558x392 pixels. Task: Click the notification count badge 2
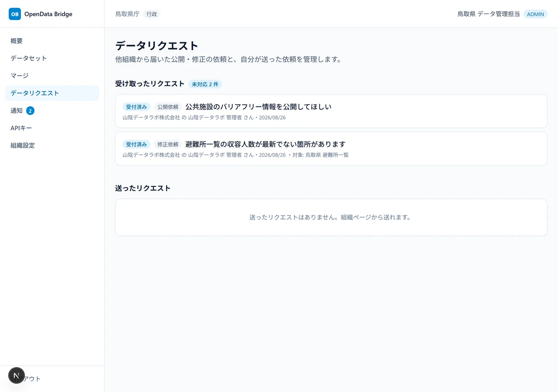[30, 111]
